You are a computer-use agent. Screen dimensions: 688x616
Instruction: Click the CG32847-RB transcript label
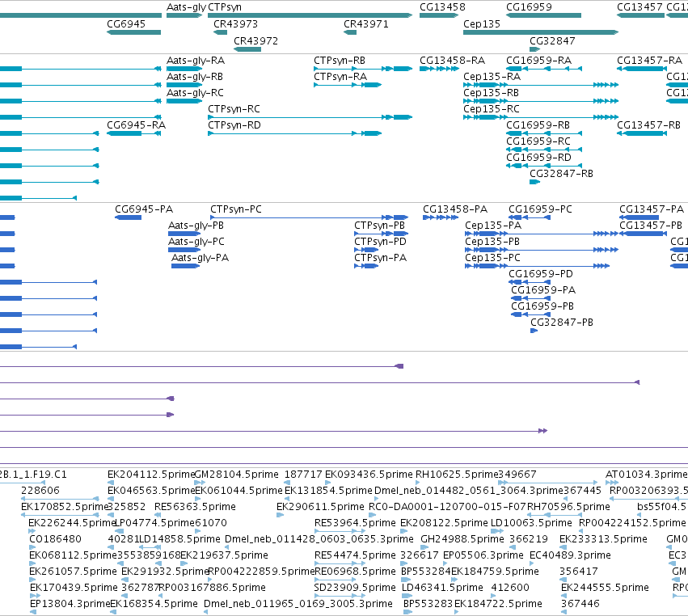pos(561,174)
